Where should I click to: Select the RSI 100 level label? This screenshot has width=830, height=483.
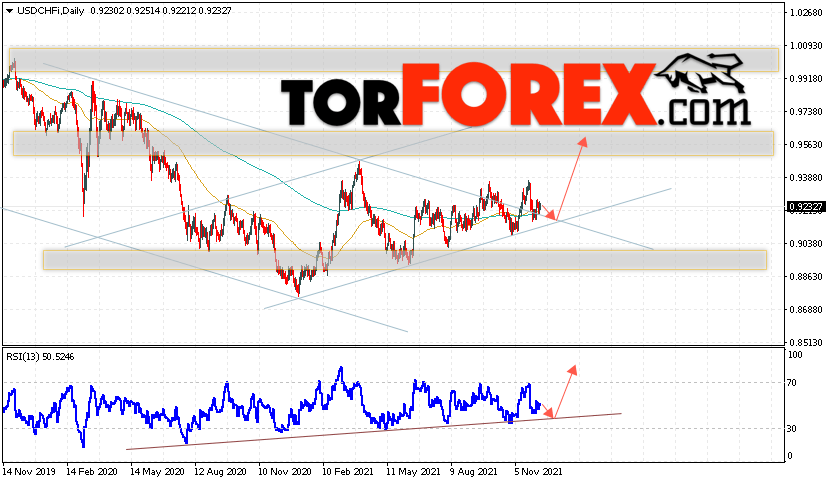coord(795,355)
